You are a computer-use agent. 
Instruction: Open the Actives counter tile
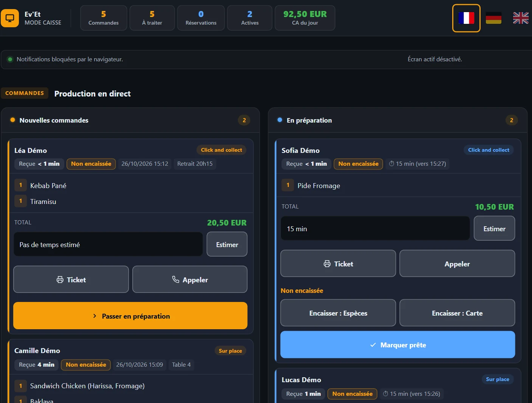(x=250, y=18)
